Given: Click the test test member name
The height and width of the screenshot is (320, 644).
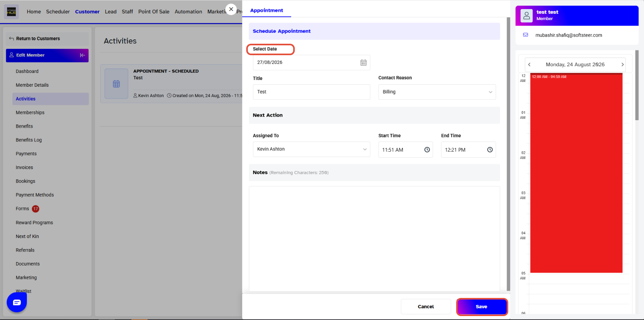Looking at the screenshot, I should tap(547, 12).
